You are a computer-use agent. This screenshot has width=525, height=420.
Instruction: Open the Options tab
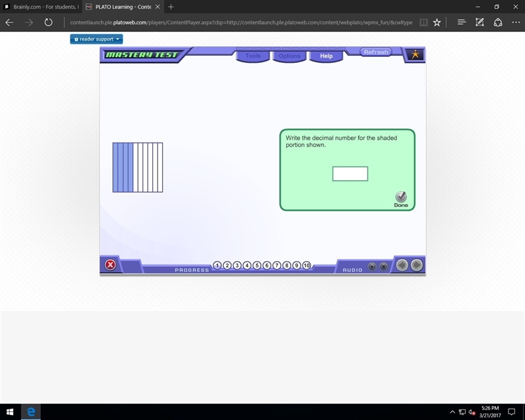pyautogui.click(x=289, y=56)
